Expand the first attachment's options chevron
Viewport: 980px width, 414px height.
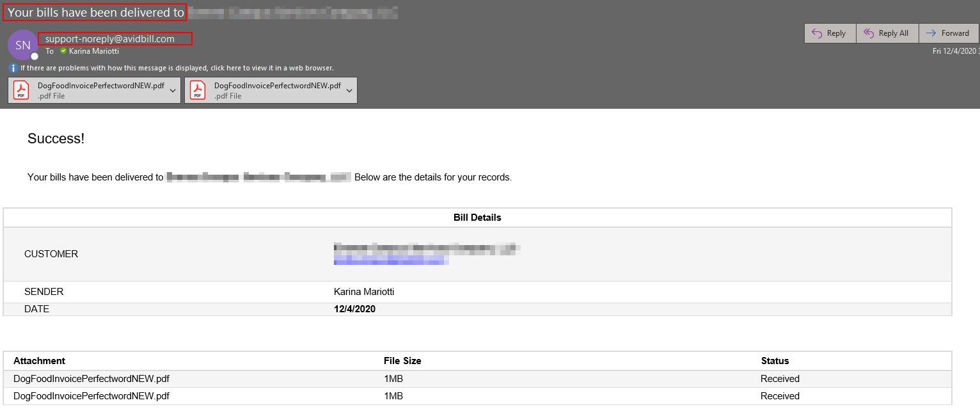173,90
